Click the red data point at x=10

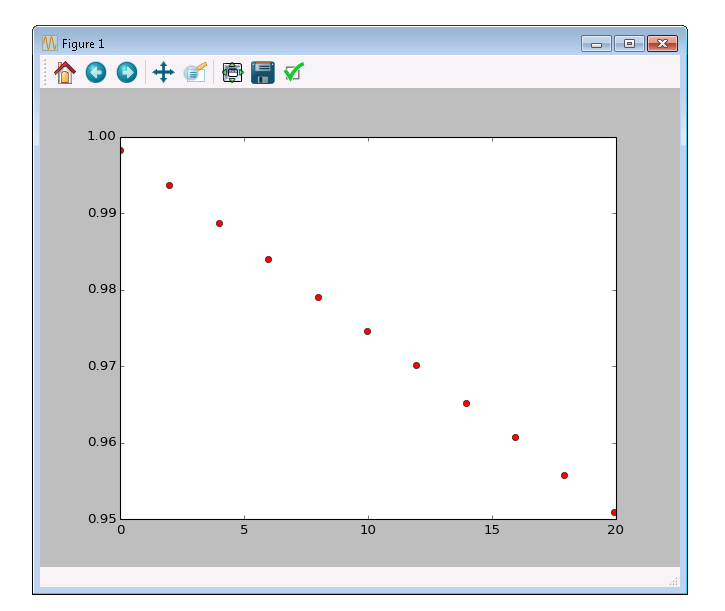(367, 331)
